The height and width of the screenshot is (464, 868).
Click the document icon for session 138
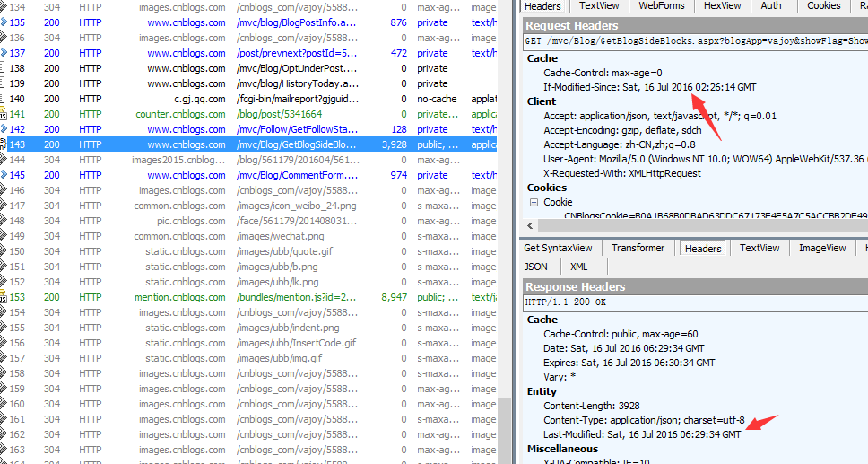coord(4,68)
